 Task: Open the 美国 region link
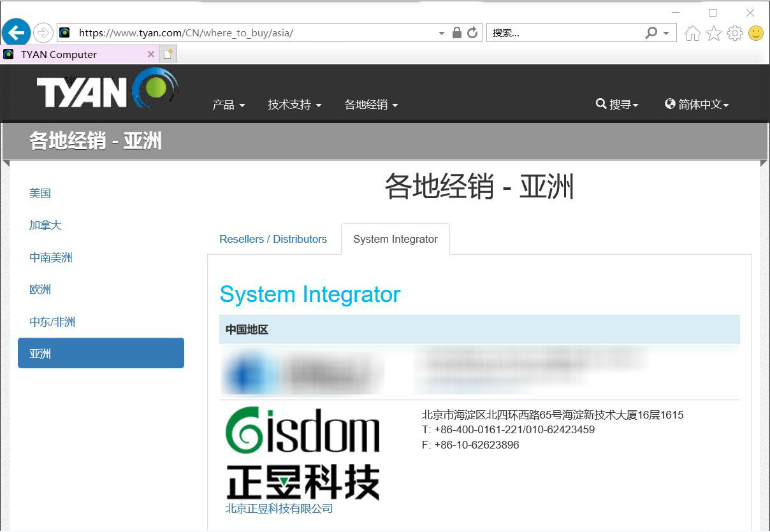point(40,193)
